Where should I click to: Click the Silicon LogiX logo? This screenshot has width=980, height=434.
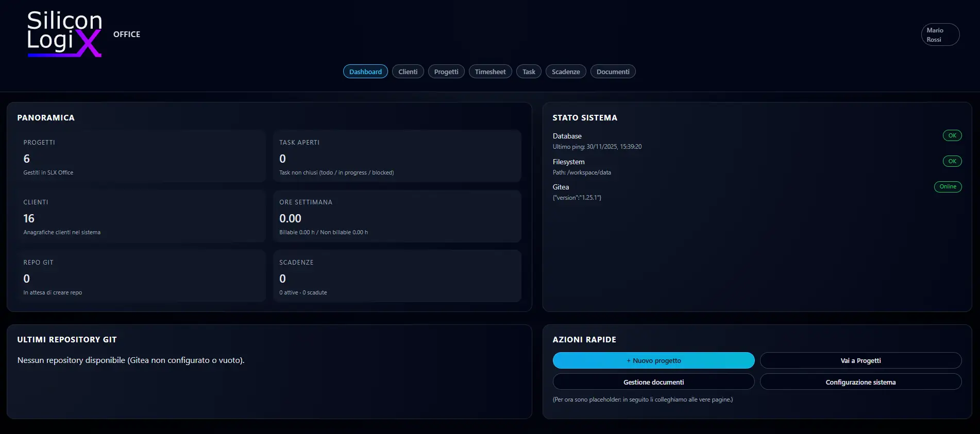(64, 34)
